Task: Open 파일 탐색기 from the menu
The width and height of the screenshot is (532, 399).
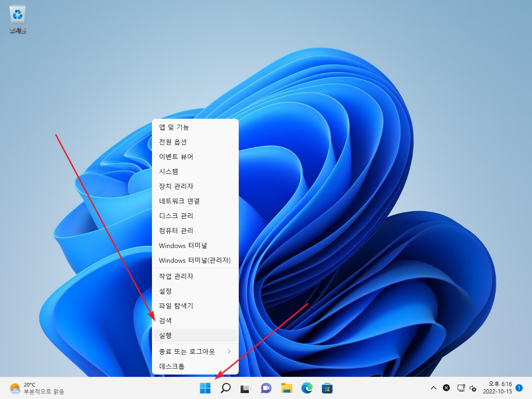Action: [x=195, y=306]
